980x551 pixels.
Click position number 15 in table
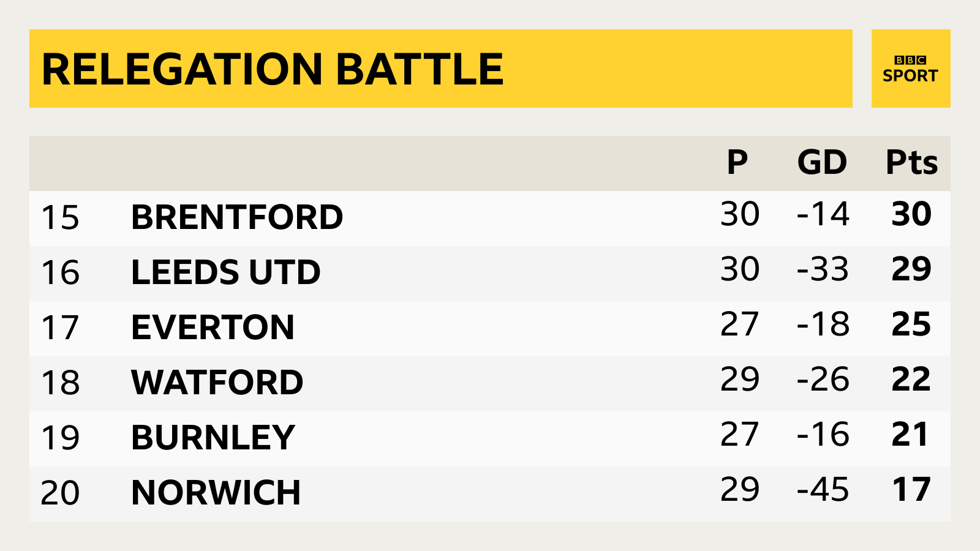(60, 218)
